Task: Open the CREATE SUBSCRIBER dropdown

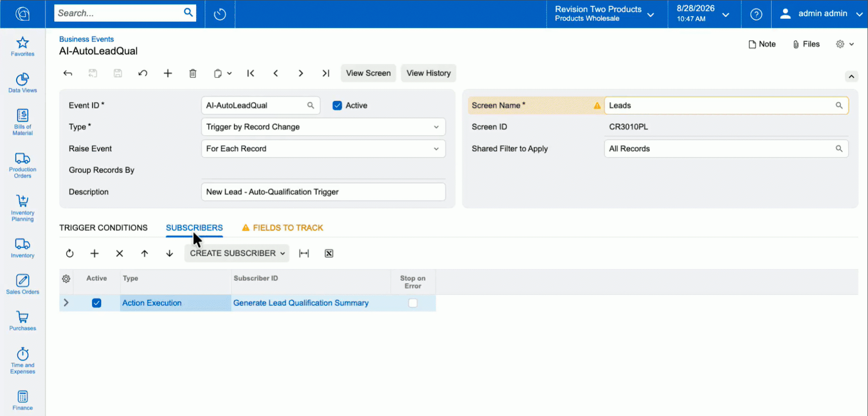Action: point(237,253)
